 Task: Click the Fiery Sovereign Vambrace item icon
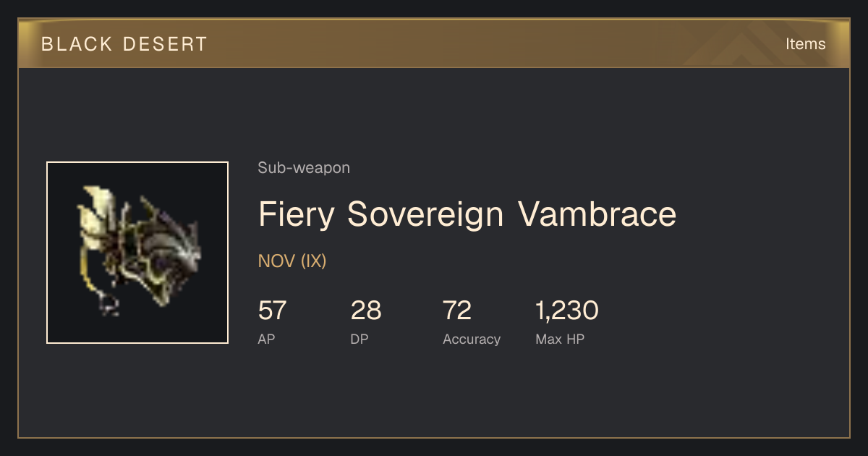point(137,253)
